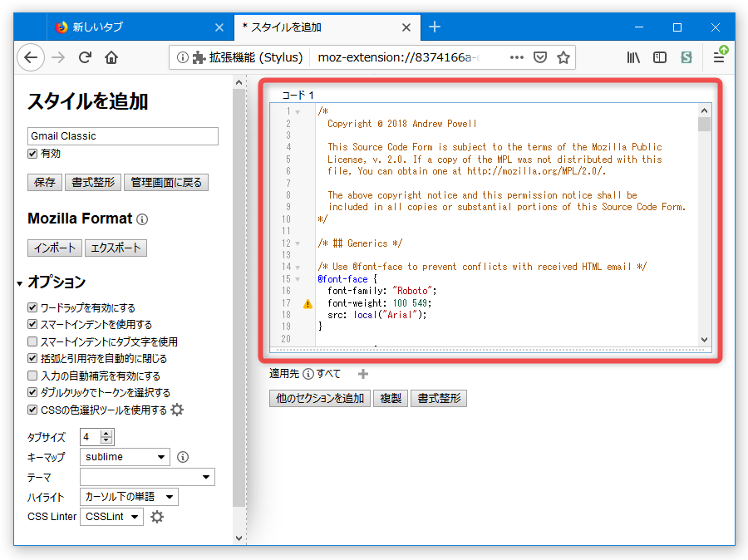This screenshot has height=560, width=748.
Task: Click the warning icon on line 17
Action: [x=308, y=304]
